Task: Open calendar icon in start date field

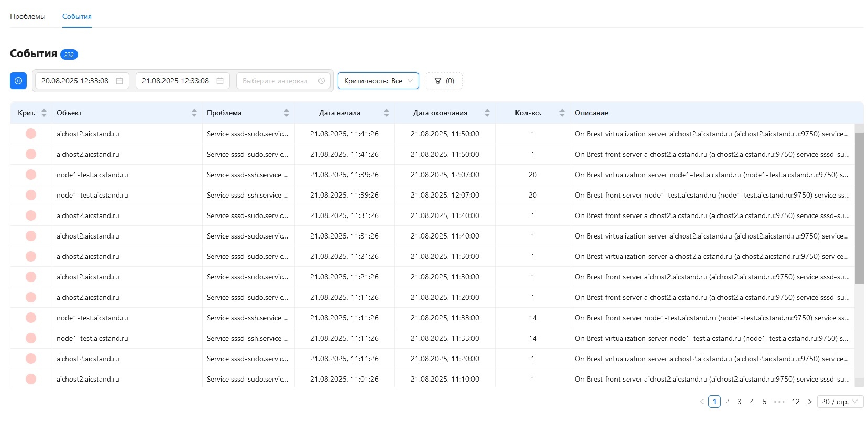Action: point(119,81)
